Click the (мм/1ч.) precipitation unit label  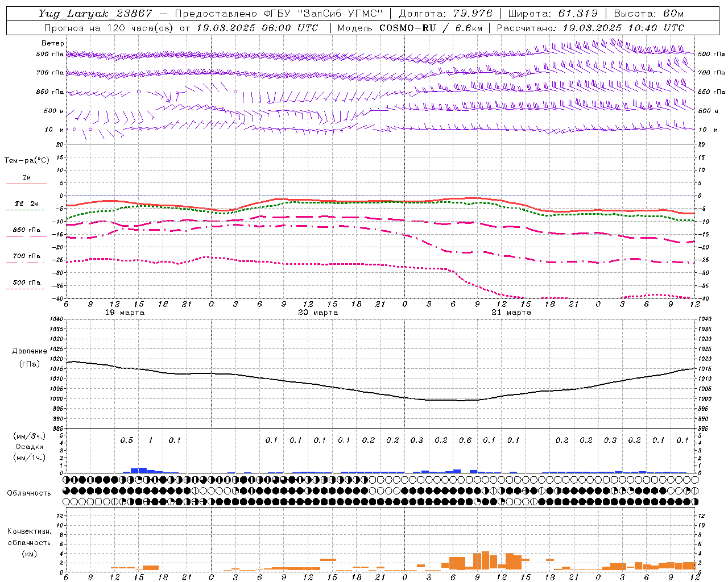click(x=30, y=458)
